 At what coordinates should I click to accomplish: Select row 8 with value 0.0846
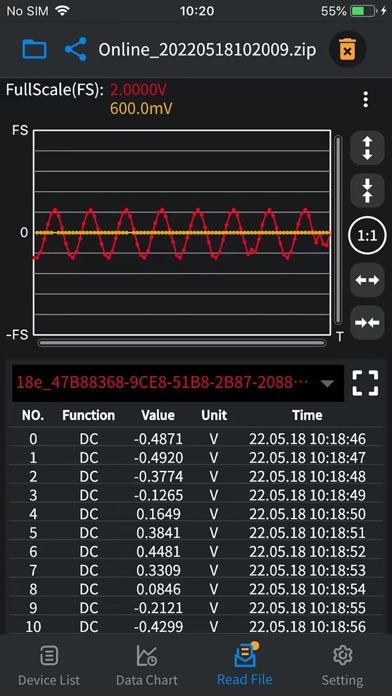[x=196, y=589]
